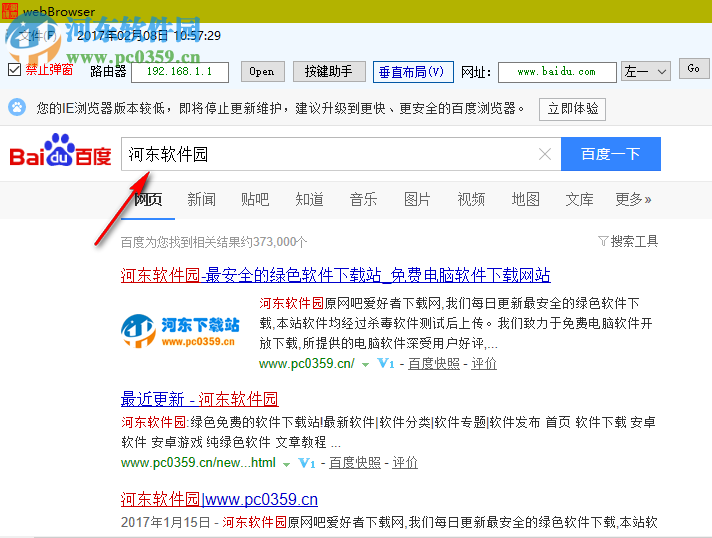
Task: Click the green URL www.pc0359.cn/
Action: click(307, 364)
